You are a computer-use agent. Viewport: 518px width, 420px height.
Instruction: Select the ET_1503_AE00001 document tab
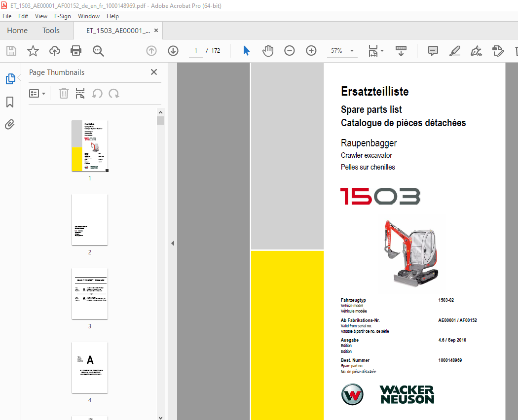tap(118, 31)
